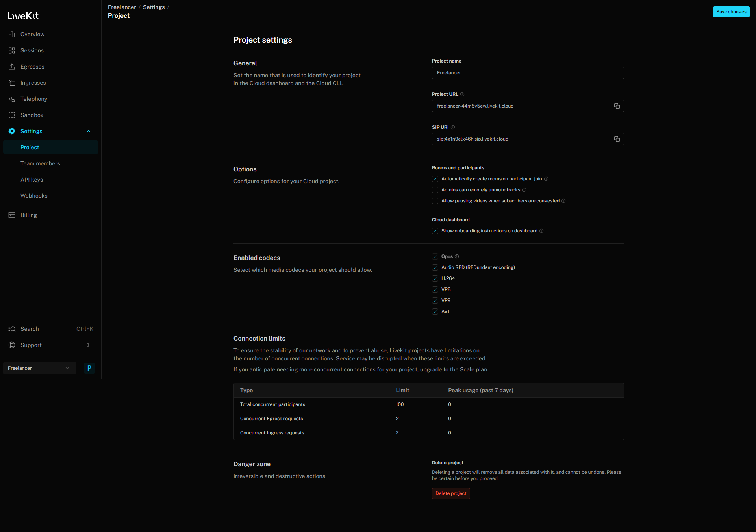756x532 pixels.
Task: Click info icon for onboarding instructions option
Action: (x=541, y=231)
